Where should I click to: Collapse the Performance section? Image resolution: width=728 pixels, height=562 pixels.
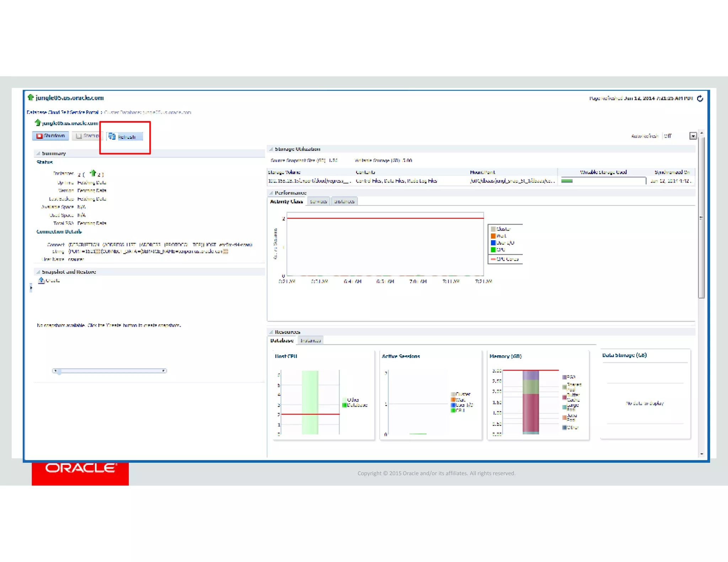pos(271,193)
